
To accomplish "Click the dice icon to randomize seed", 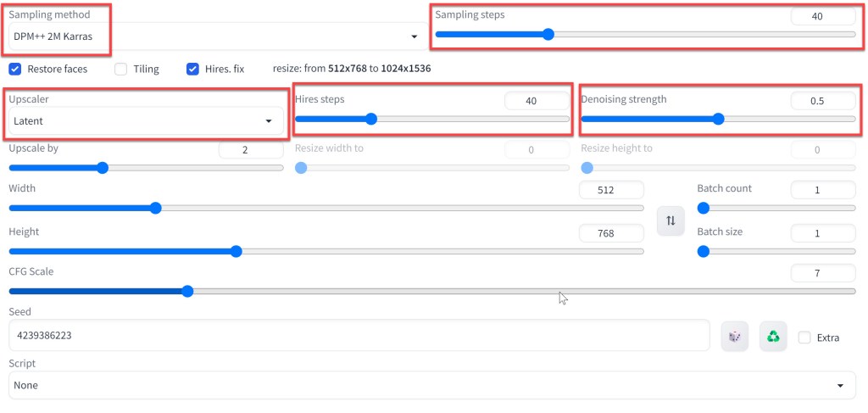I will click(x=734, y=337).
